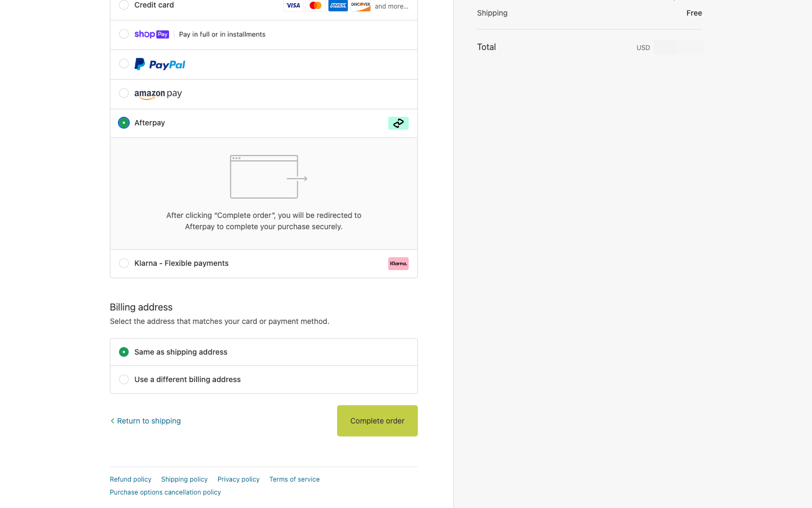Click the Billing address heading
This screenshot has height=508, width=812.
(141, 307)
